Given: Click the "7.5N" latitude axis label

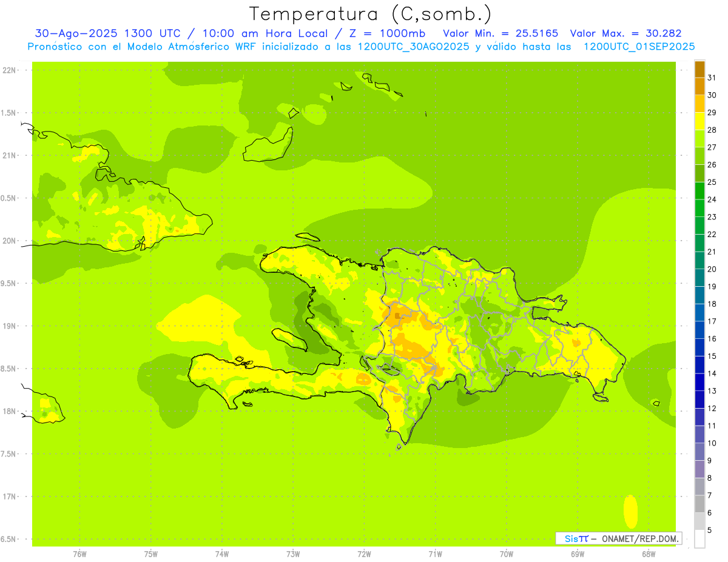Looking at the screenshot, I should click(9, 454).
